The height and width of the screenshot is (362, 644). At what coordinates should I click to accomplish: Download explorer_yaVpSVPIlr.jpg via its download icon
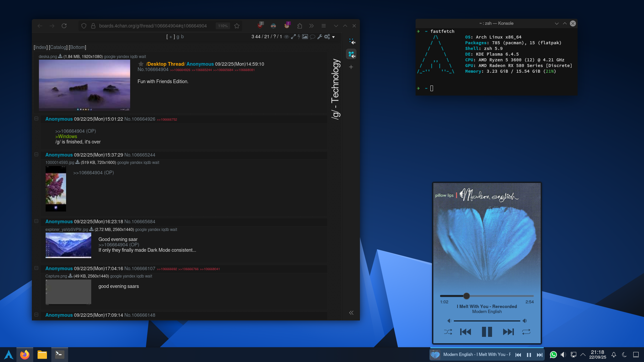coord(91,229)
